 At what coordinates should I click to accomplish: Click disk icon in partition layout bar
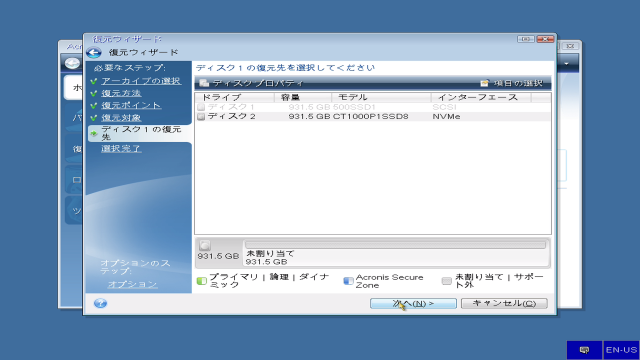(205, 245)
